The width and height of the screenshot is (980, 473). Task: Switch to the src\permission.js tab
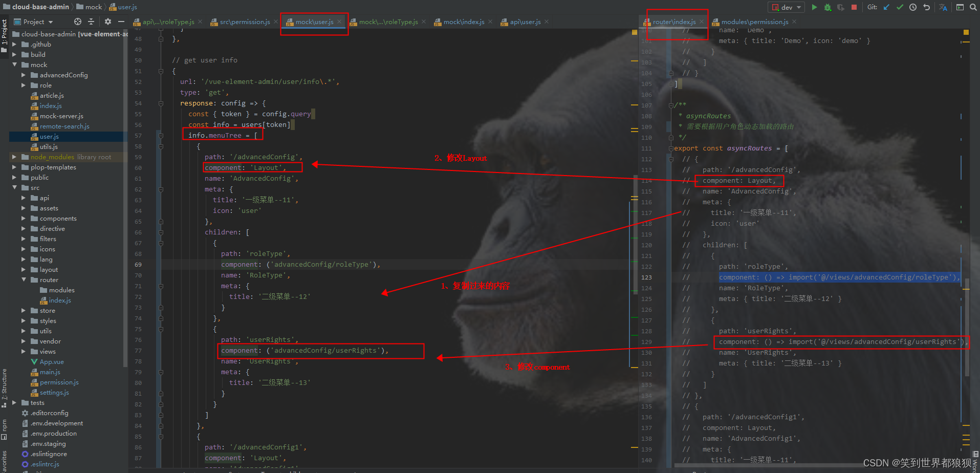click(245, 22)
